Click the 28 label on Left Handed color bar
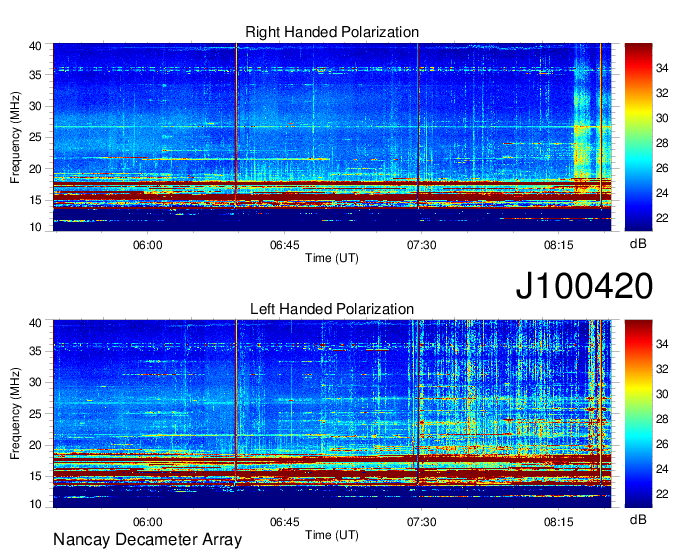Viewport: 680px width, 552px height. (662, 419)
